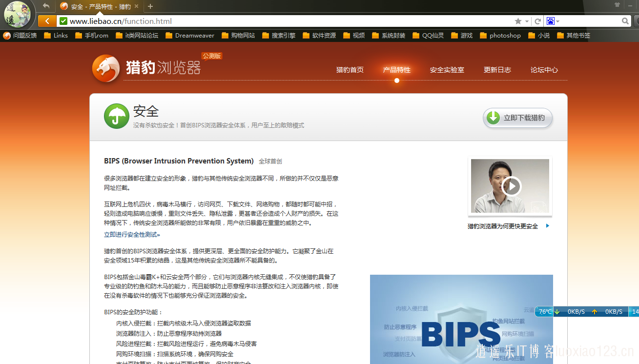Open a new tab with the plus button
Screen dimensions: 639x364
tap(150, 6)
